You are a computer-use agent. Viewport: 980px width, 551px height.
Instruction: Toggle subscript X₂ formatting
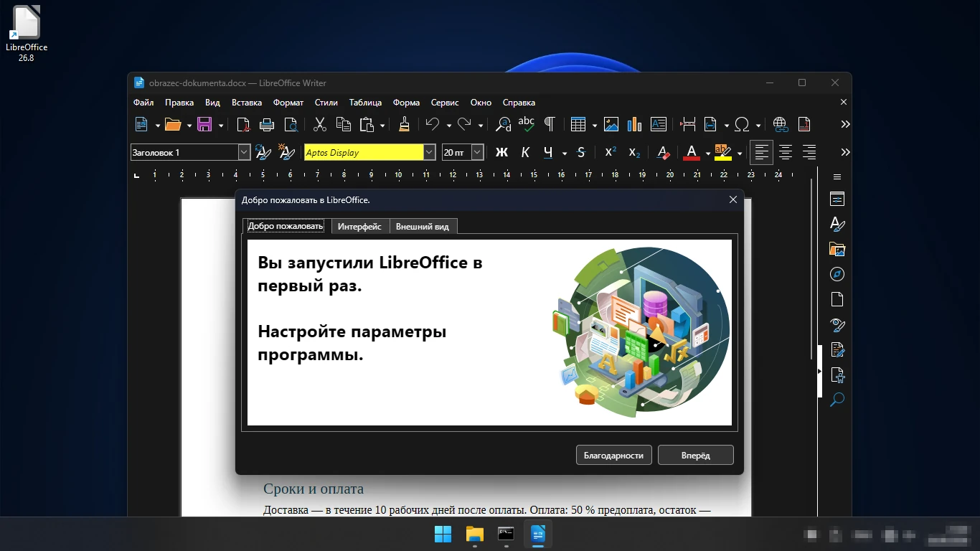click(x=634, y=152)
